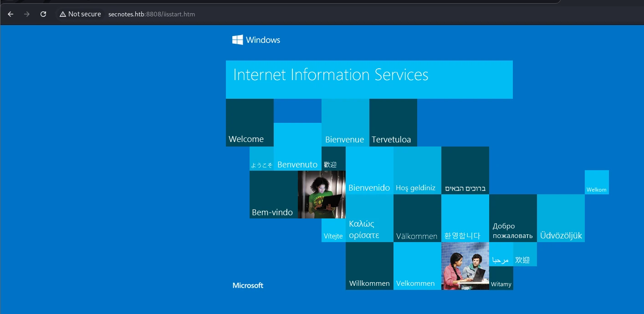
Task: Click the Bienvenido tile
Action: [369, 170]
